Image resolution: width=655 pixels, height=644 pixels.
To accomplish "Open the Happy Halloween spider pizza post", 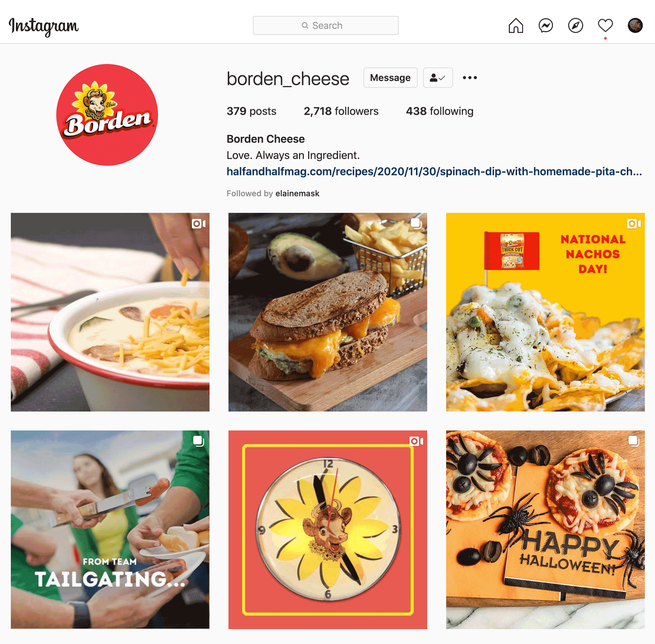I will click(x=545, y=529).
